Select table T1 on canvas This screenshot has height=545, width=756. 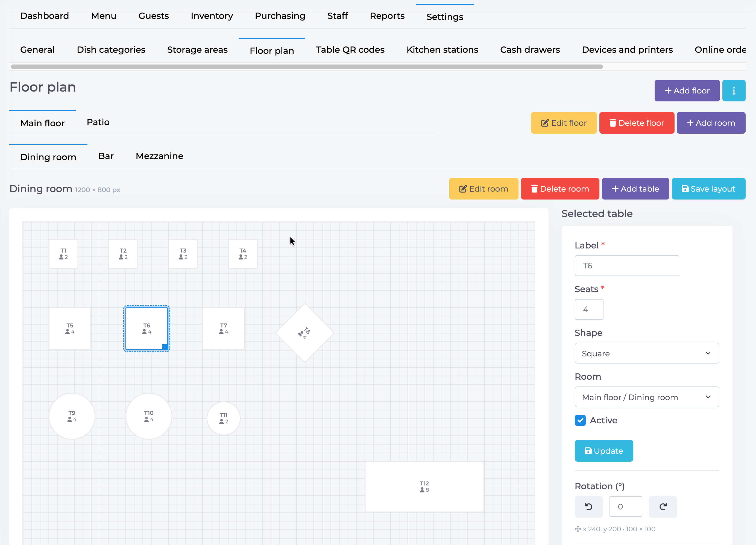pyautogui.click(x=63, y=254)
